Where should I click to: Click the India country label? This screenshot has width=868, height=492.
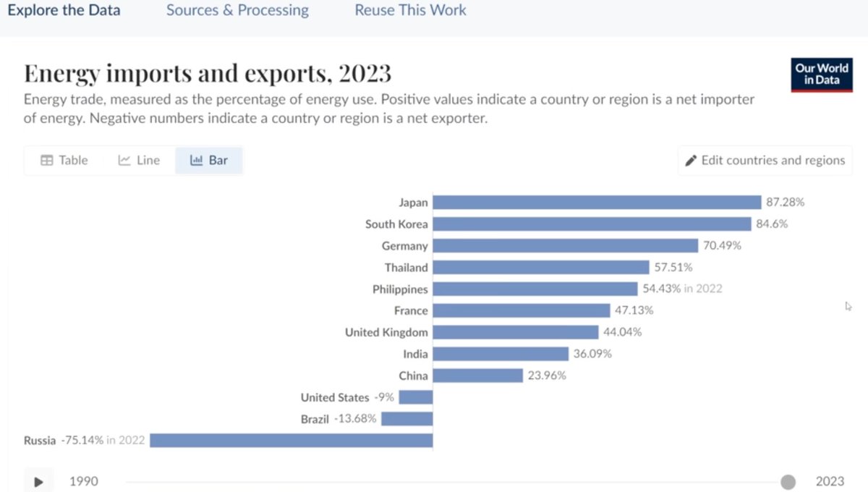click(x=416, y=355)
